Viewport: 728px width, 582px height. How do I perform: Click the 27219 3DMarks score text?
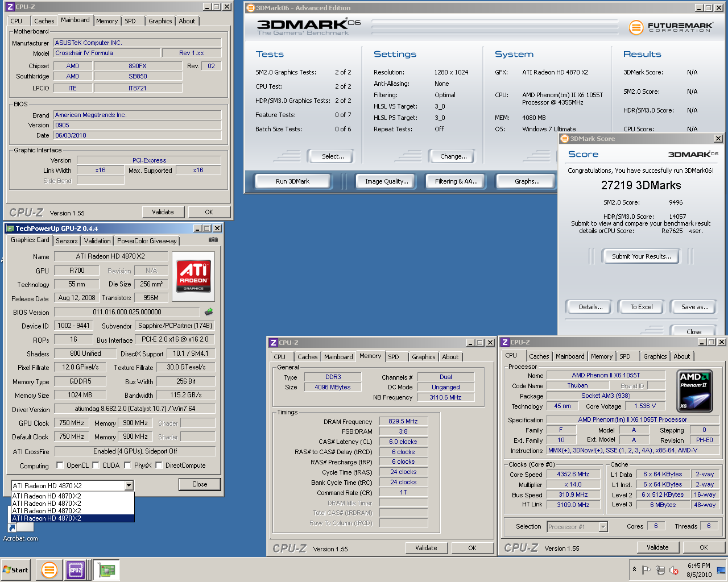point(641,185)
